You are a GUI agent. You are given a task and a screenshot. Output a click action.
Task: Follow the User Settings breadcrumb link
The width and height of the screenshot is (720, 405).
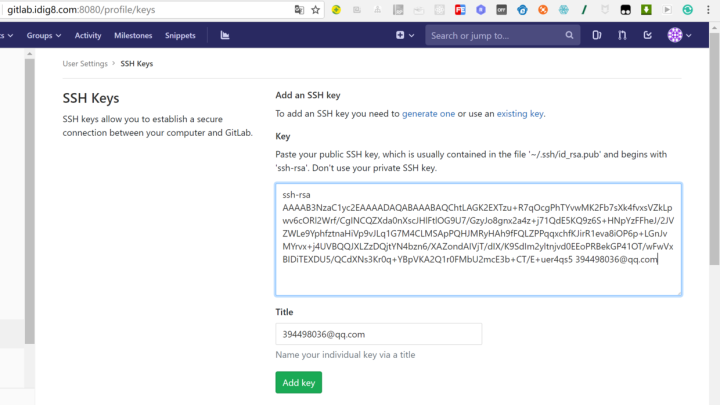pyautogui.click(x=85, y=63)
